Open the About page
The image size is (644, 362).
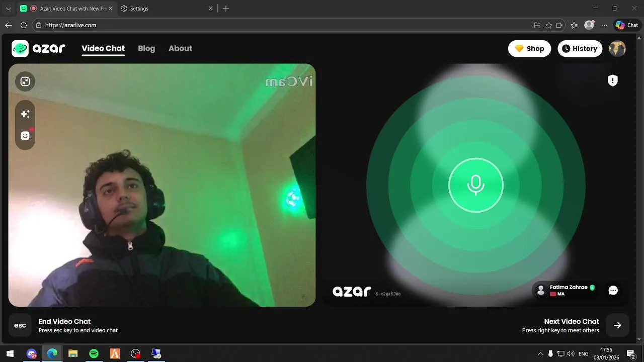(x=180, y=49)
